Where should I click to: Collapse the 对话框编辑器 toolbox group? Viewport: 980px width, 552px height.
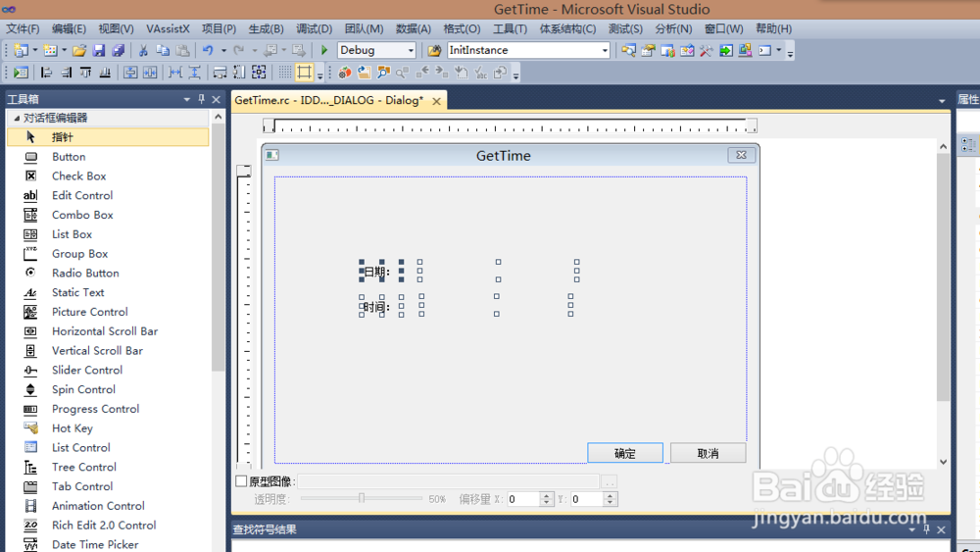point(17,118)
